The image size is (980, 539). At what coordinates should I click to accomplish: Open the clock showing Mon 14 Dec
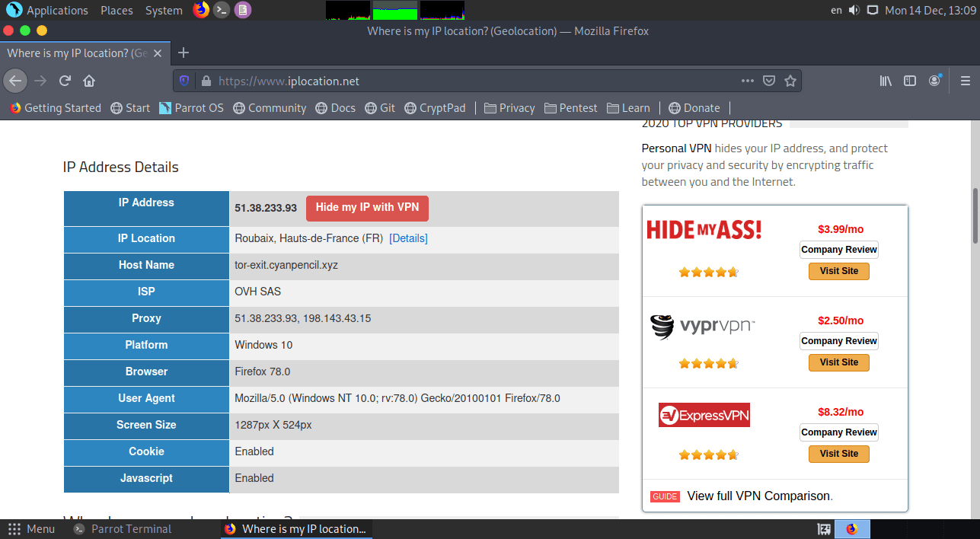[930, 10]
